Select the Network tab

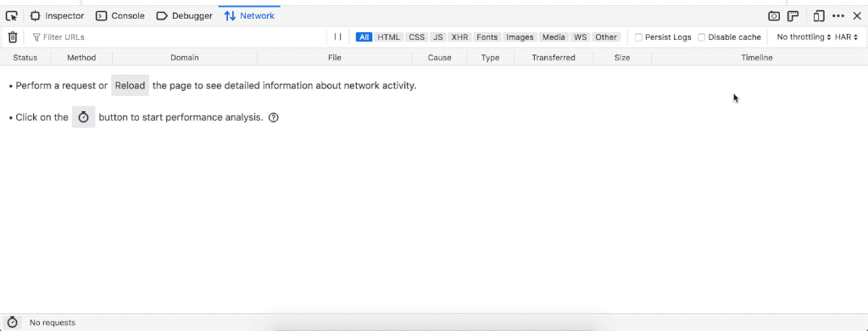pyautogui.click(x=249, y=16)
